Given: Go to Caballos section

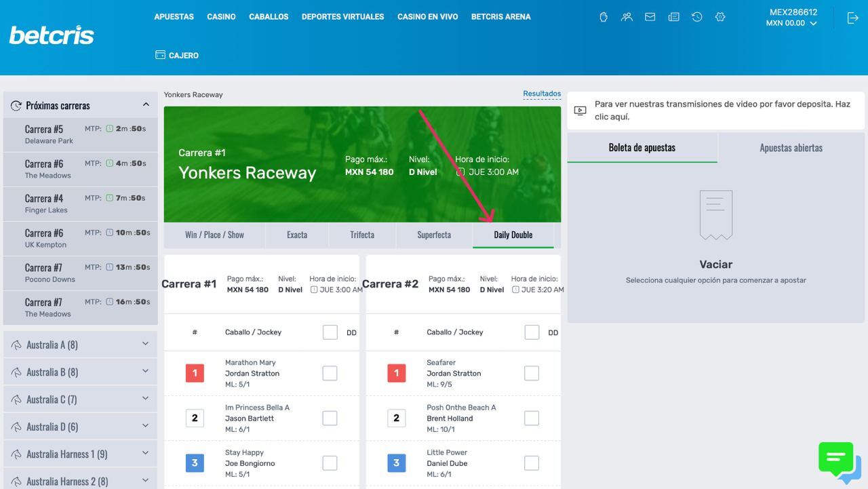Looking at the screenshot, I should coord(269,17).
